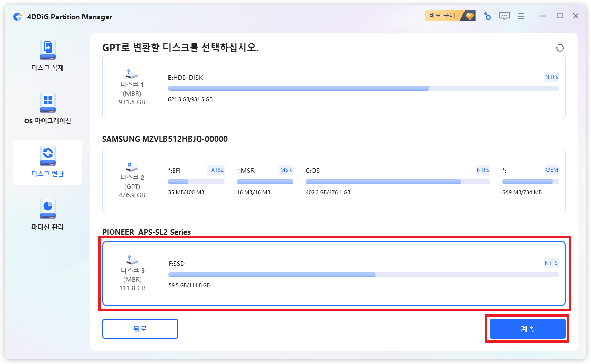Click the refresh disk list icon
Screen dimensions: 591x364
tap(560, 48)
